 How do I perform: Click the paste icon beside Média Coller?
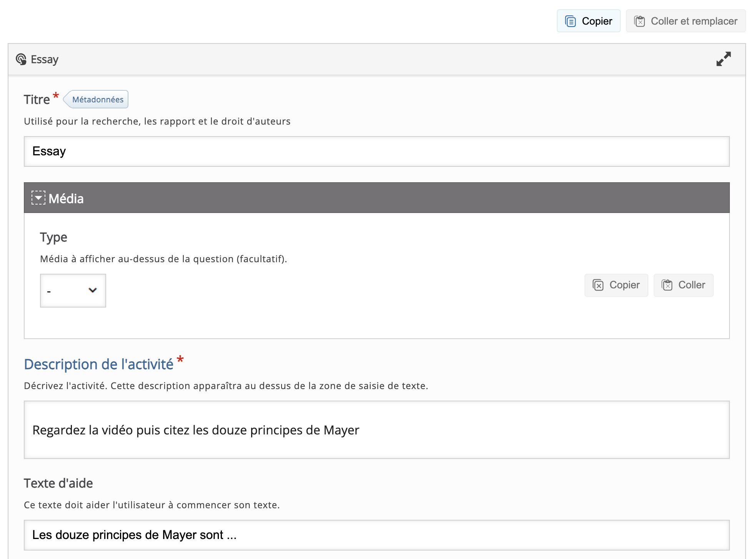pyautogui.click(x=667, y=285)
